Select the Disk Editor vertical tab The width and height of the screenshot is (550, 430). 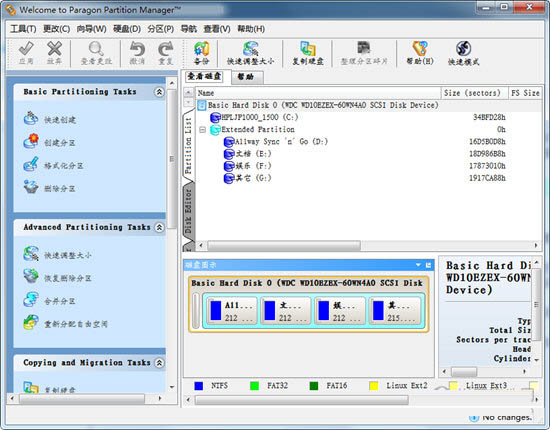pyautogui.click(x=189, y=211)
